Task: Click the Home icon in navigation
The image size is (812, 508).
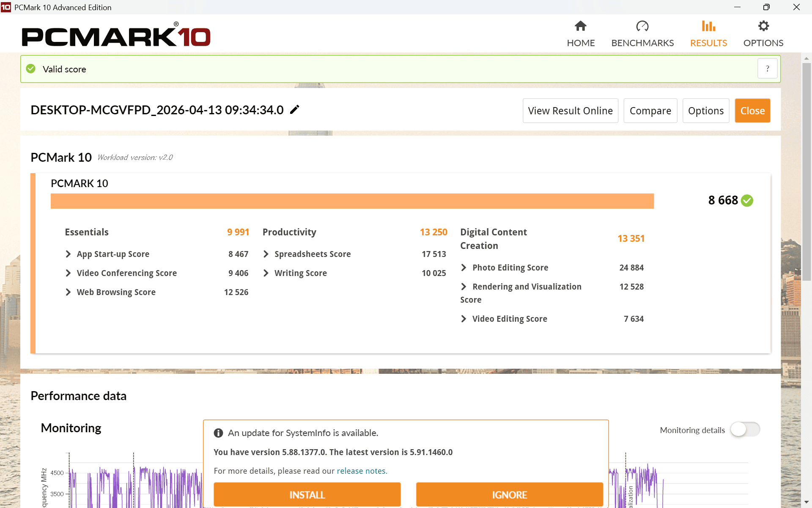Action: click(x=580, y=26)
